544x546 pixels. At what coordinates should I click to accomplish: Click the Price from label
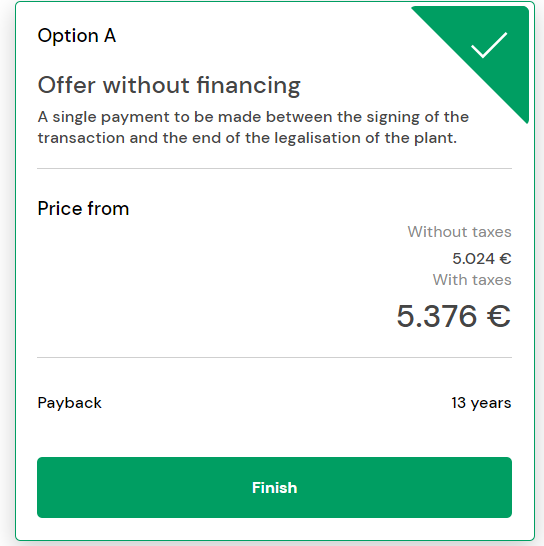(x=83, y=209)
